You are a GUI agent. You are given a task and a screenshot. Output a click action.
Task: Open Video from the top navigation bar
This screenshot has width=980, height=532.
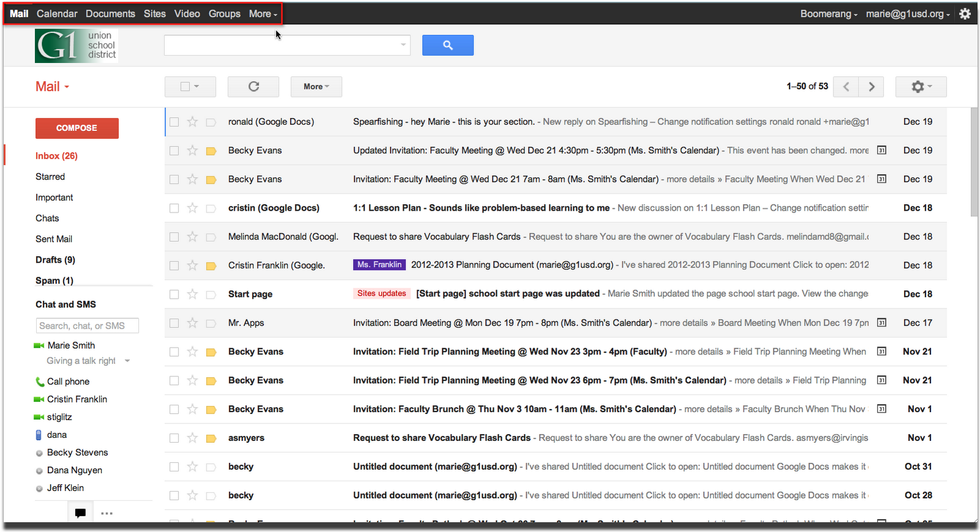(187, 13)
